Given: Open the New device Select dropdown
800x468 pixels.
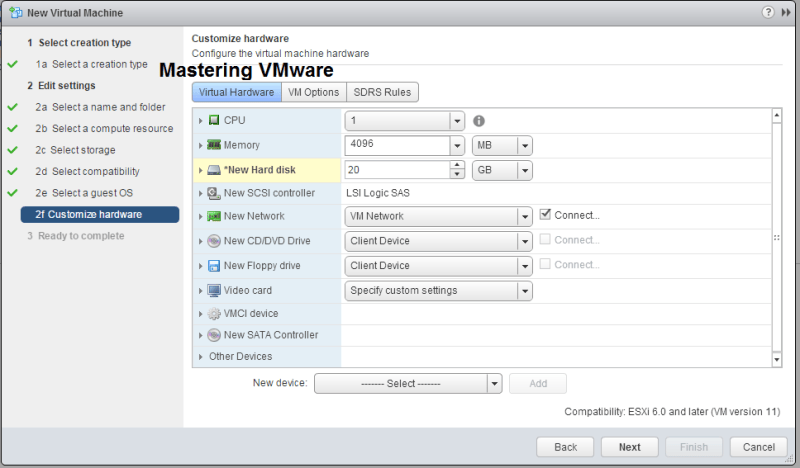Looking at the screenshot, I should [408, 384].
